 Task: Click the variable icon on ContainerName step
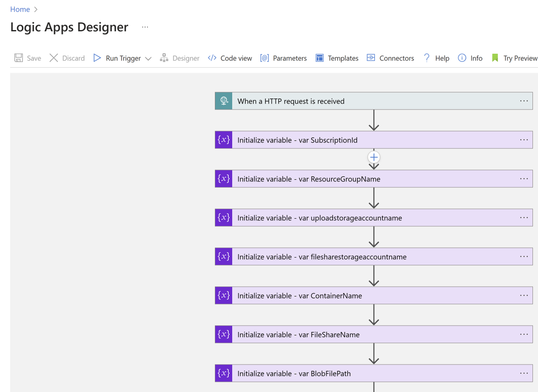tap(224, 295)
